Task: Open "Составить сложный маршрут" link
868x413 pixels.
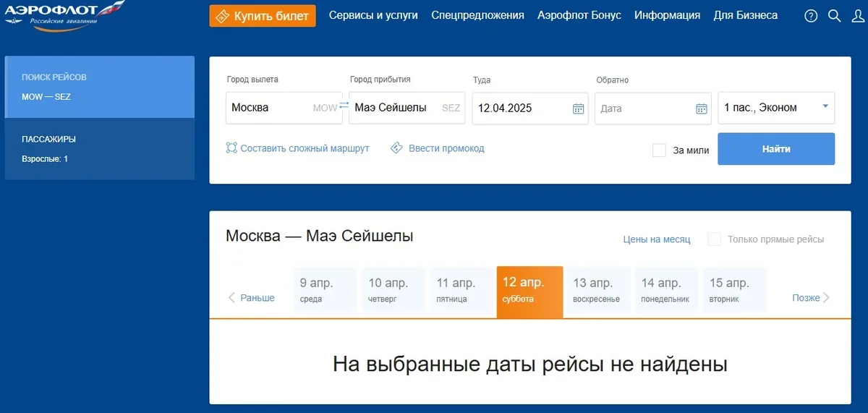Action: click(297, 148)
